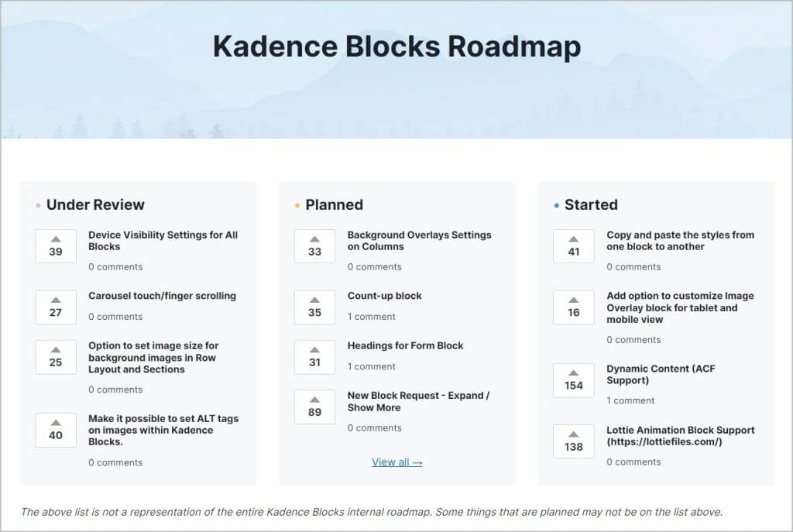This screenshot has height=532, width=793.
Task: Upvote Carousel touch/finger scrolling request
Action: pyautogui.click(x=56, y=307)
